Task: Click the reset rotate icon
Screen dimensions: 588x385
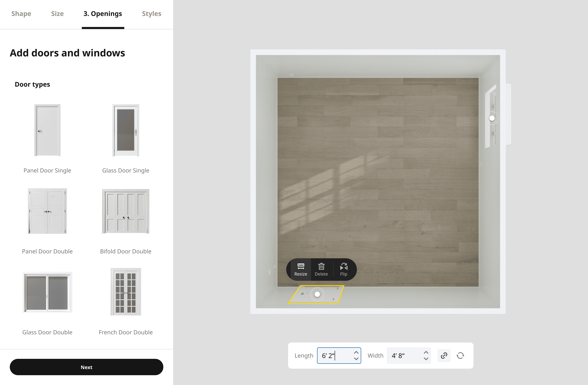Action: click(460, 356)
